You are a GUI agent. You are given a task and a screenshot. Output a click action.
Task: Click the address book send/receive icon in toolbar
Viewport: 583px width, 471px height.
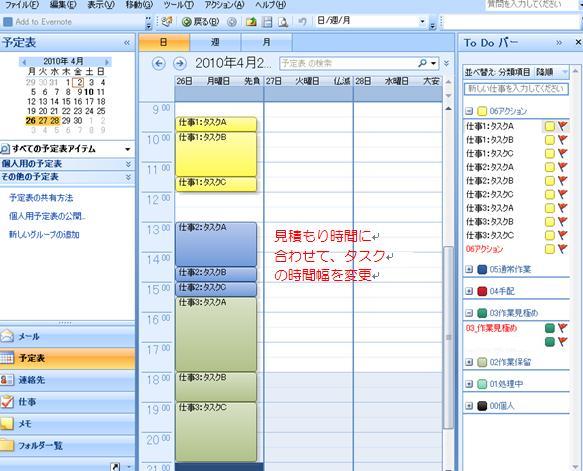point(167,22)
